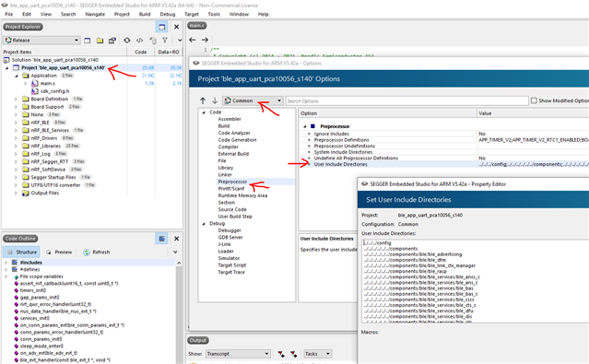Viewport: 589px width, 364px height.
Task: Open the Tasks dropdown in Output panel
Action: (x=317, y=354)
